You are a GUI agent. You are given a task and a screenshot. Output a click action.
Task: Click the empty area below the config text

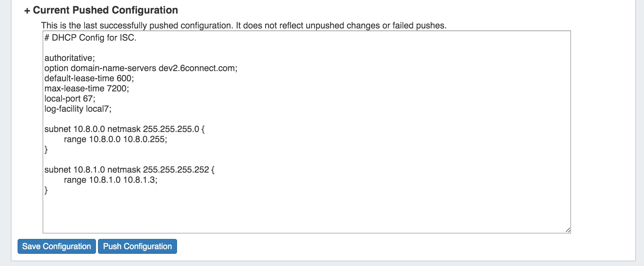304,213
